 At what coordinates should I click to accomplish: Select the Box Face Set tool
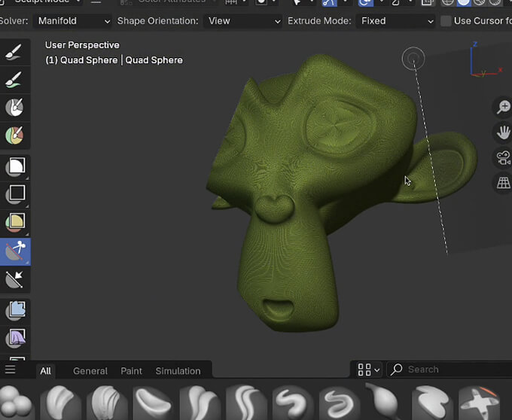click(15, 223)
